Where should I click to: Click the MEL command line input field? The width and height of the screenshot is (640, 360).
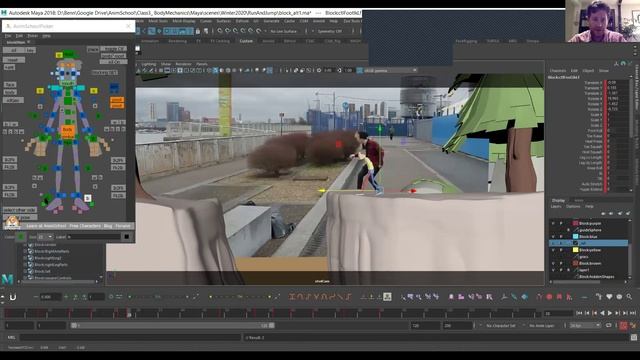click(x=131, y=338)
